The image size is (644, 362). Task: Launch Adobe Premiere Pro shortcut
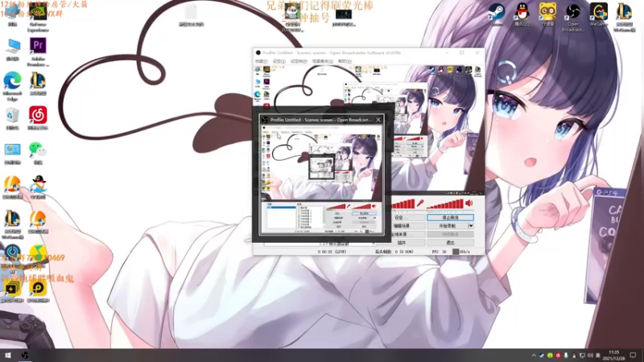[38, 51]
